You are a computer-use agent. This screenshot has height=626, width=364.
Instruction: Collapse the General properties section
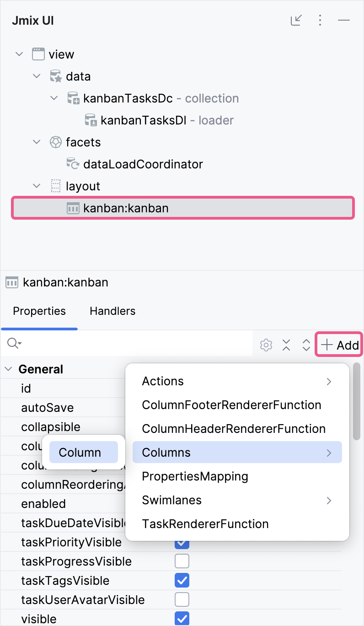point(7,369)
